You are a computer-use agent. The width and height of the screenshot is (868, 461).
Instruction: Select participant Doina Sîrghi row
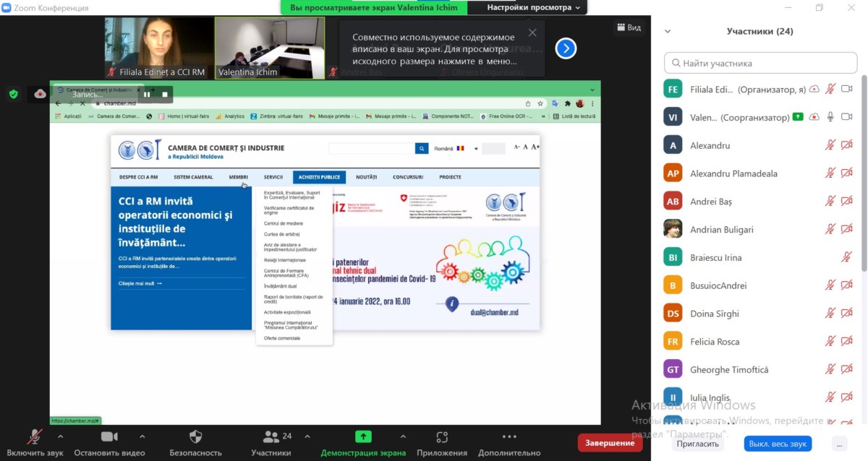pos(759,314)
